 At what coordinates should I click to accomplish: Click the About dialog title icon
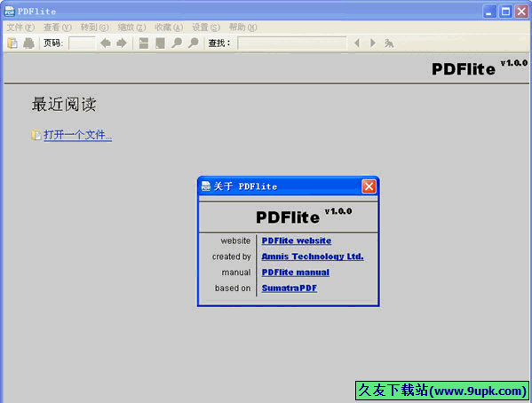206,186
